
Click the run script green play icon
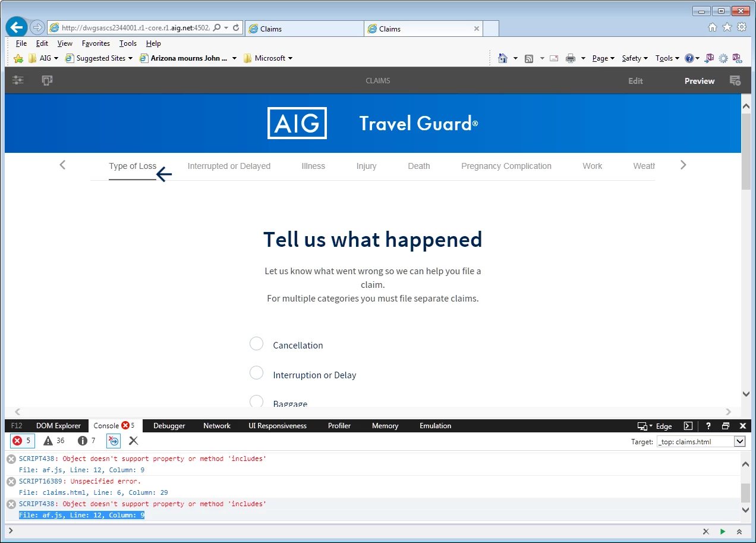pos(723,532)
